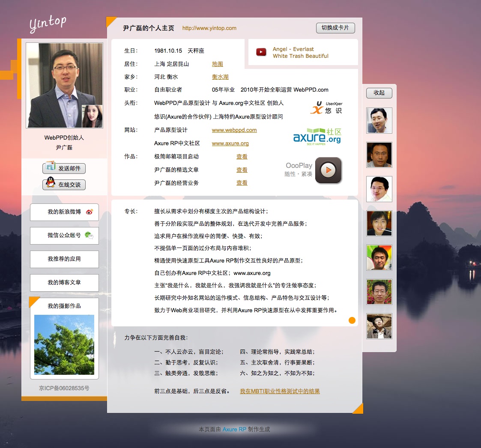Click the 自由职业者 occupation text
This screenshot has width=481, height=448.
click(x=168, y=90)
